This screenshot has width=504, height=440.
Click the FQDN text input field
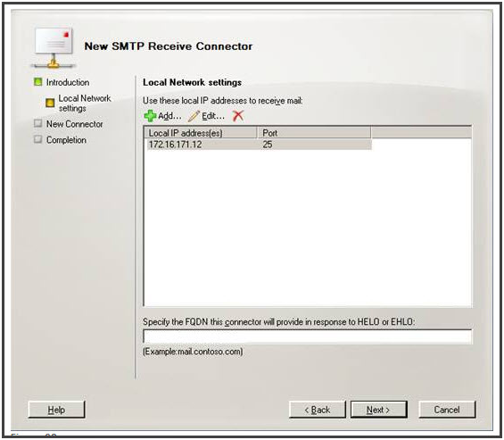[x=308, y=336]
